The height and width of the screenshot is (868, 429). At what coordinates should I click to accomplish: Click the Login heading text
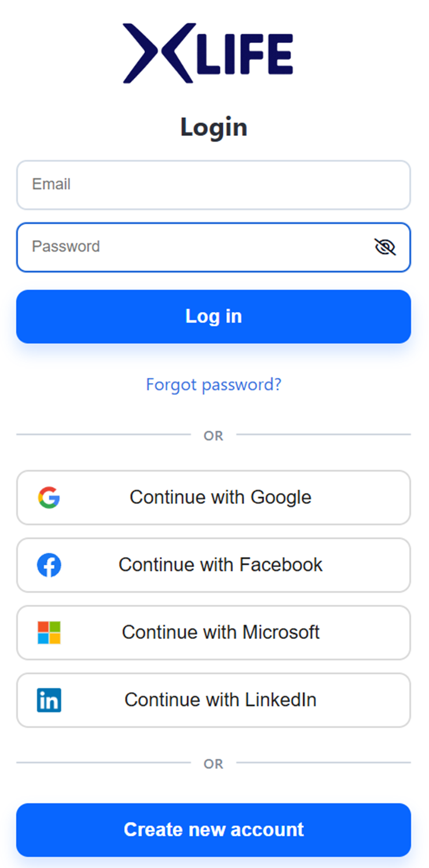tap(214, 127)
